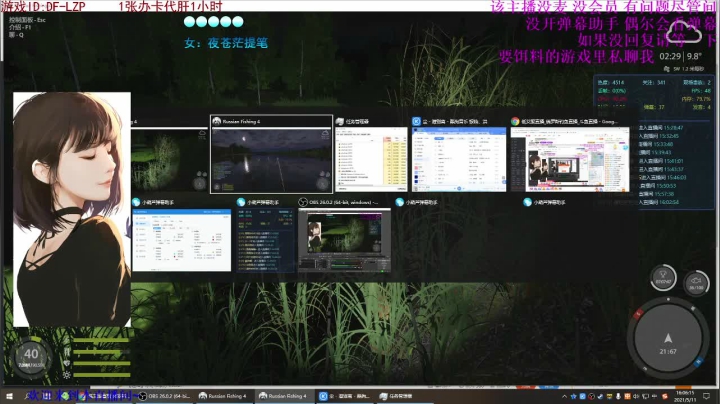This screenshot has height=404, width=720.
Task: Click the streamer portrait overlay image
Action: point(72,209)
